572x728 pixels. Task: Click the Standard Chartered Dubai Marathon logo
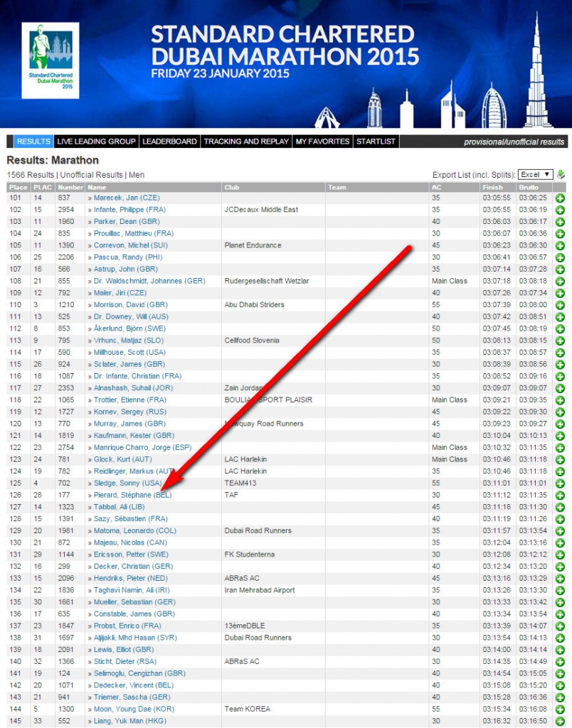coord(51,60)
